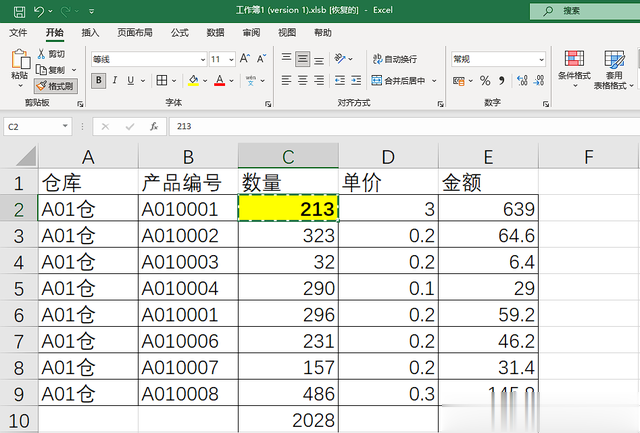640x433 pixels.
Task: Click 复制 copy button
Action: pos(51,70)
